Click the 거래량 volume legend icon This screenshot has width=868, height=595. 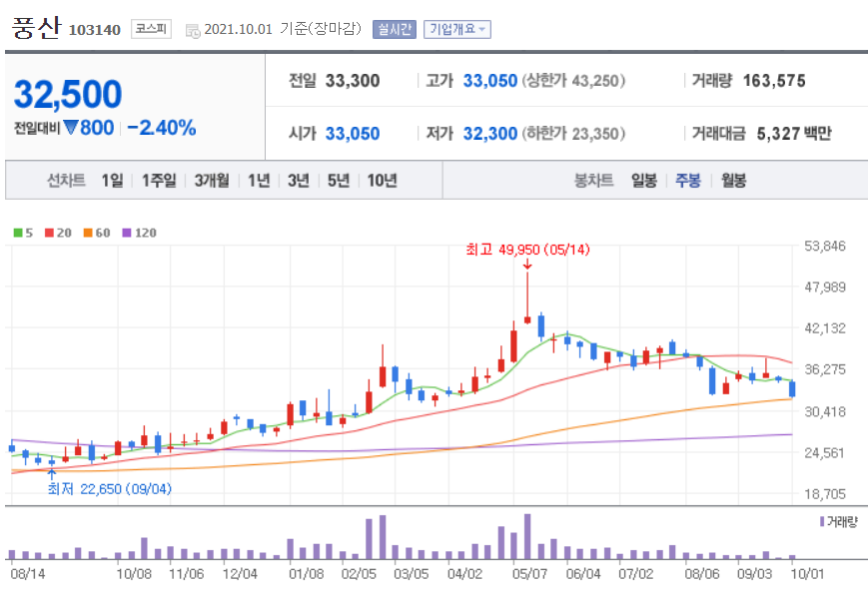click(822, 521)
